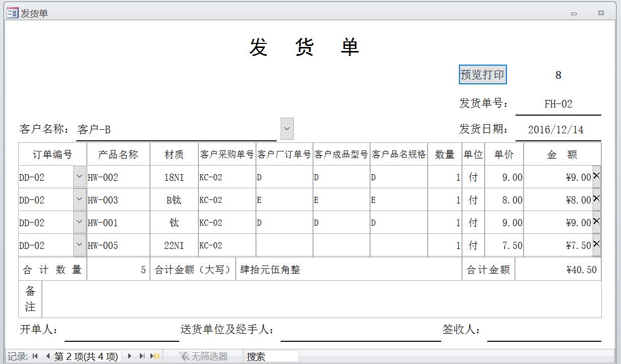The width and height of the screenshot is (621, 364).
Task: Open order number dropdown in HW-003 row
Action: 79,199
